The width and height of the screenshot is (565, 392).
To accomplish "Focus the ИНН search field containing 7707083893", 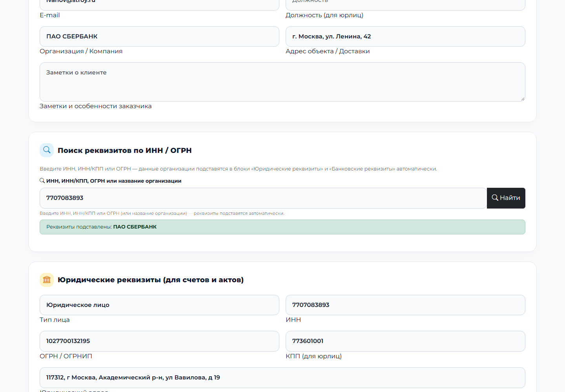I will pyautogui.click(x=263, y=198).
